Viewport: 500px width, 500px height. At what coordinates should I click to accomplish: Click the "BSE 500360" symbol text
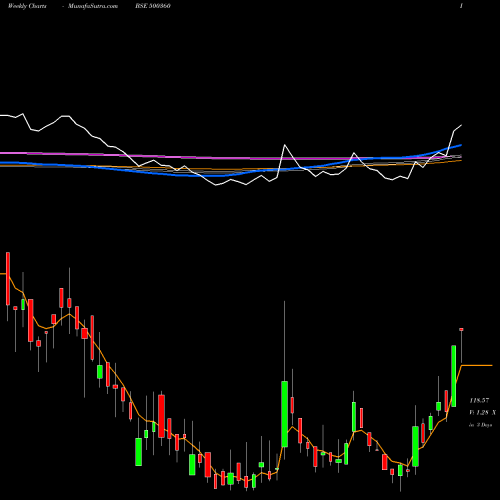[x=153, y=6]
